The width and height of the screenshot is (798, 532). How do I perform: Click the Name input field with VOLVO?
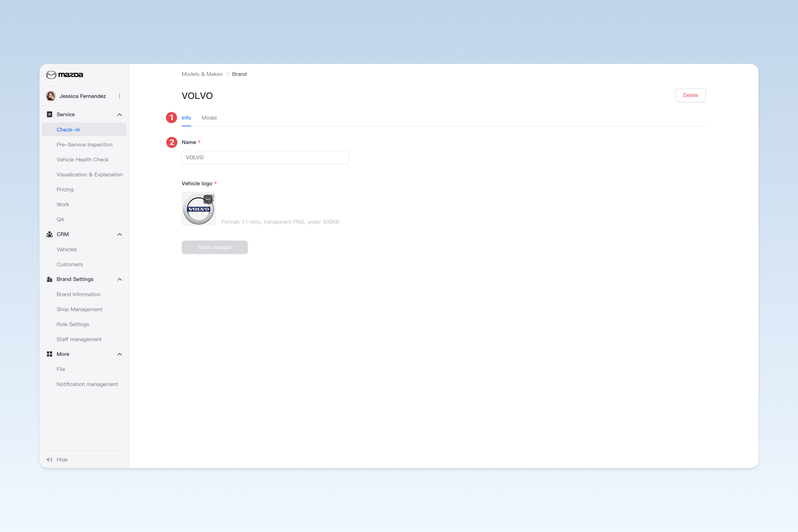[x=265, y=157]
